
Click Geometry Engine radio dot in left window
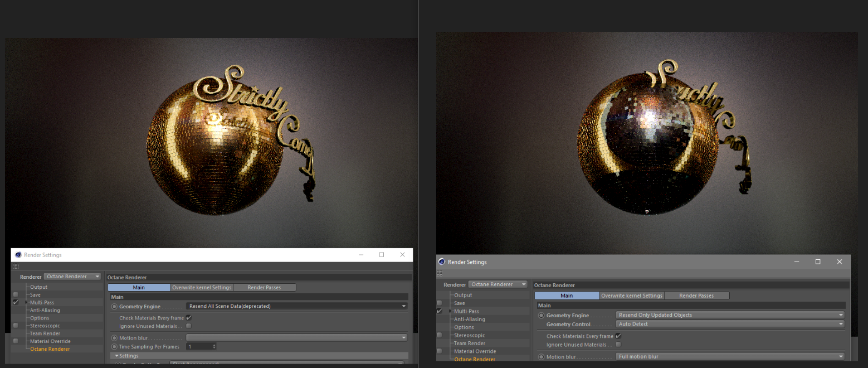coord(114,306)
